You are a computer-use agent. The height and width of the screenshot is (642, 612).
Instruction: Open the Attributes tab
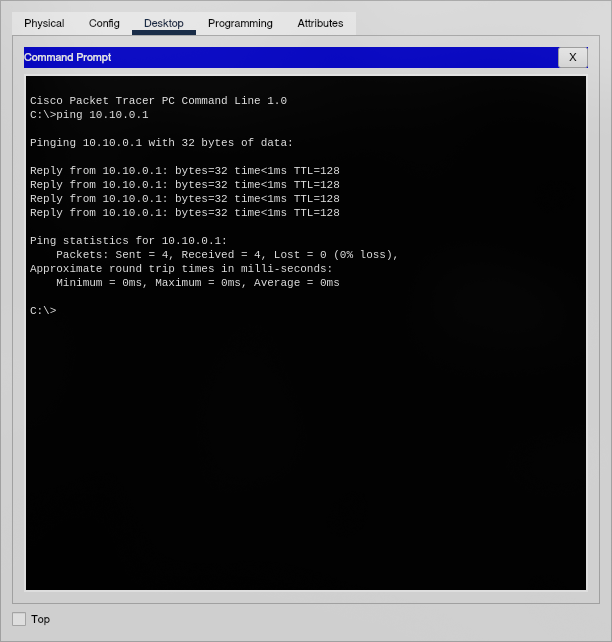tap(320, 23)
